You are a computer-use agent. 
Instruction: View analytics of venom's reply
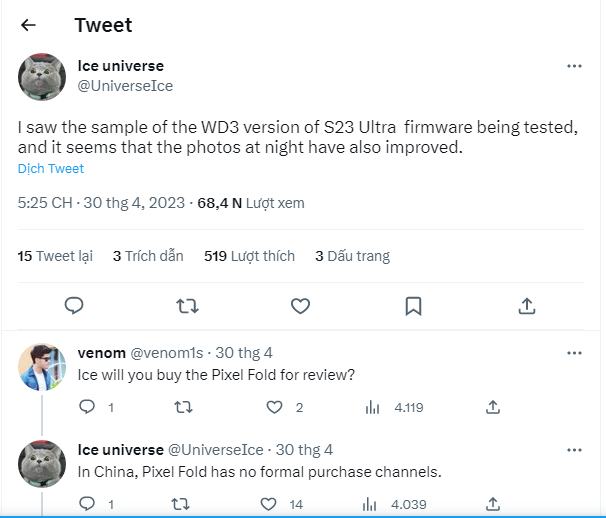372,407
